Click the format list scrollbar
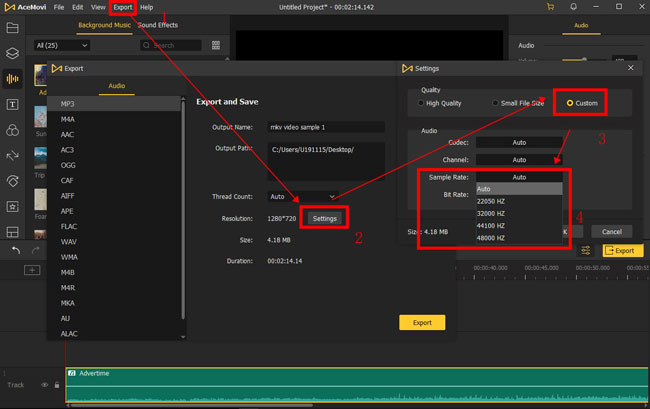650x409 pixels. pyautogui.click(x=183, y=209)
